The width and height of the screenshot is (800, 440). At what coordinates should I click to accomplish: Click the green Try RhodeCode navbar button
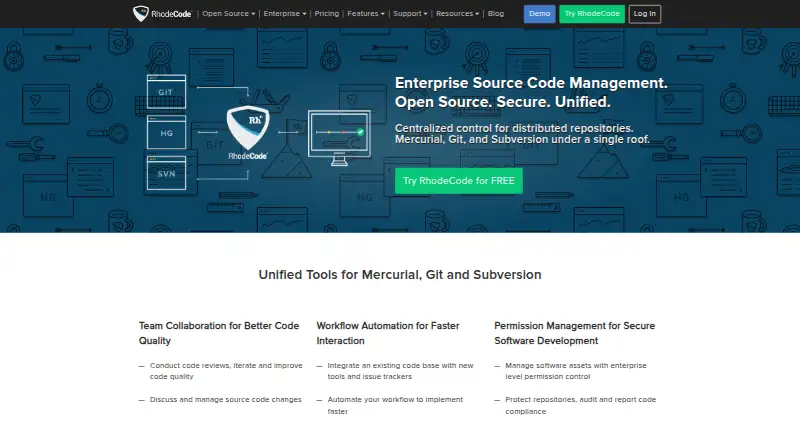pyautogui.click(x=592, y=14)
